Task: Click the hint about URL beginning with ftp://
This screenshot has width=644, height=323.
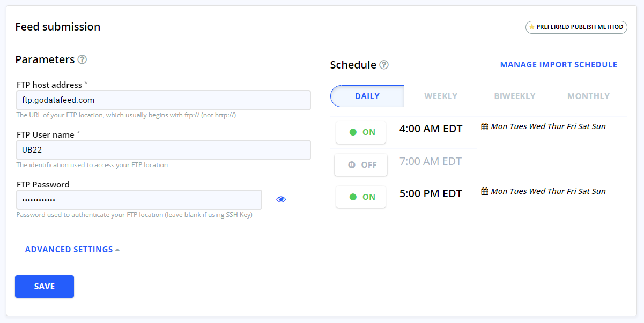Action: pyautogui.click(x=126, y=115)
